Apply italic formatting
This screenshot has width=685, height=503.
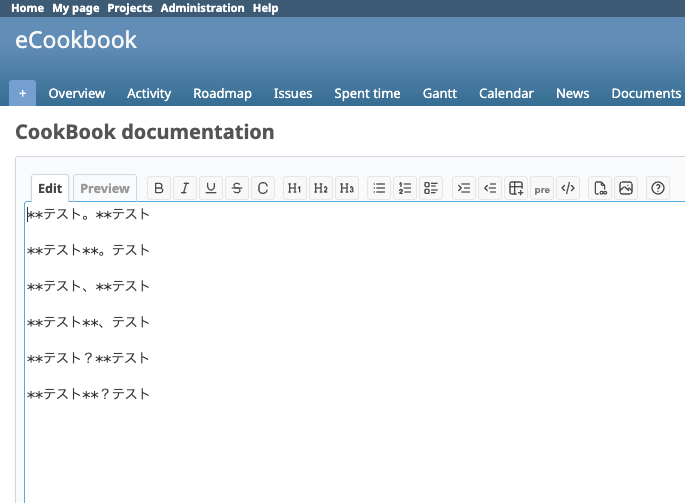[x=185, y=188]
